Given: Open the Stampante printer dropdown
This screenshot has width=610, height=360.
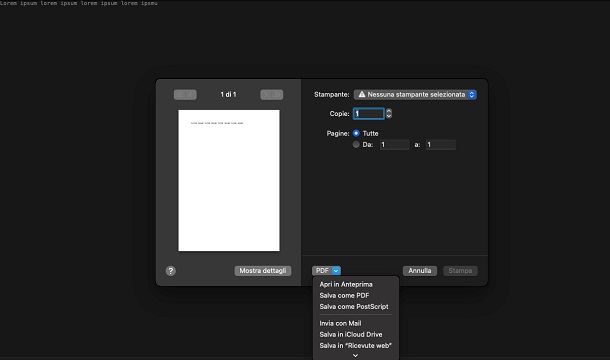Looking at the screenshot, I should pyautogui.click(x=415, y=95).
